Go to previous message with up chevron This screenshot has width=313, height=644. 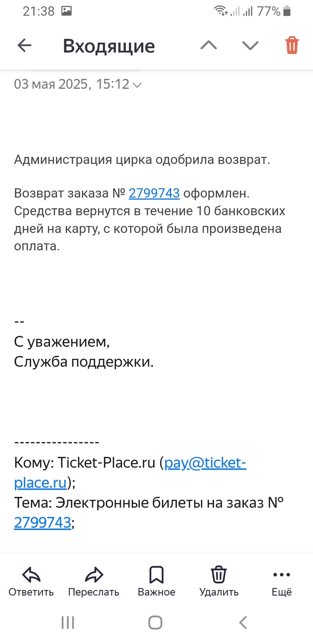208,45
